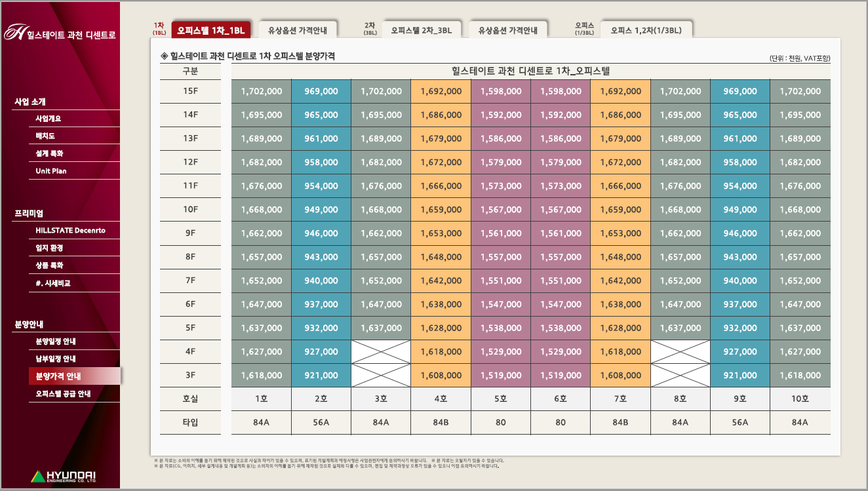Switch to the 오피스 1,2차(1/3BL) tab

pyautogui.click(x=646, y=30)
